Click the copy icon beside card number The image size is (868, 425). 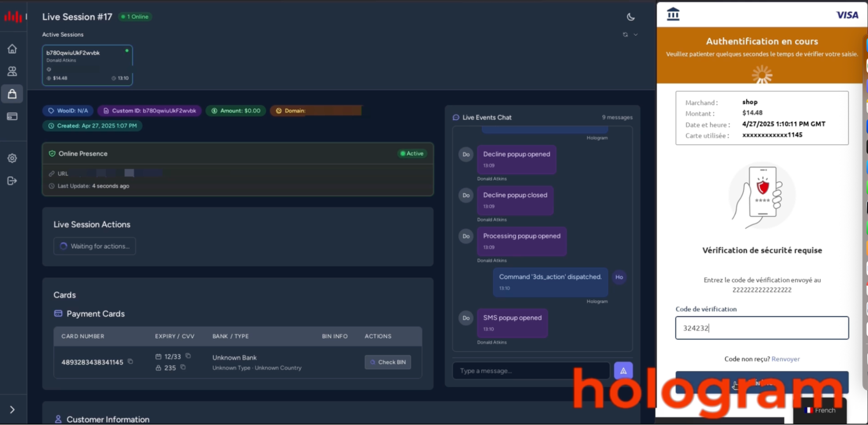pos(130,361)
